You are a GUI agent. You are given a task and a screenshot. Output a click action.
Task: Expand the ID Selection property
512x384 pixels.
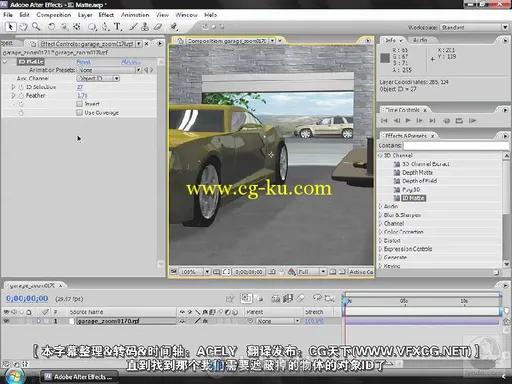coord(13,87)
